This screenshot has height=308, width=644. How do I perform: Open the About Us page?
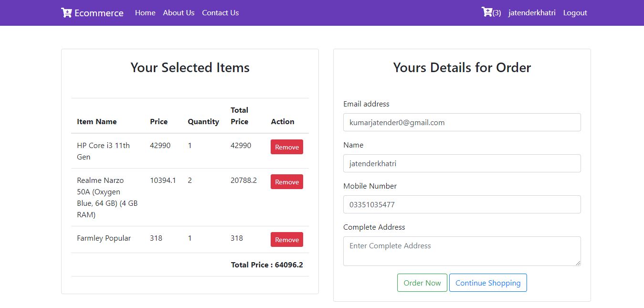point(179,13)
